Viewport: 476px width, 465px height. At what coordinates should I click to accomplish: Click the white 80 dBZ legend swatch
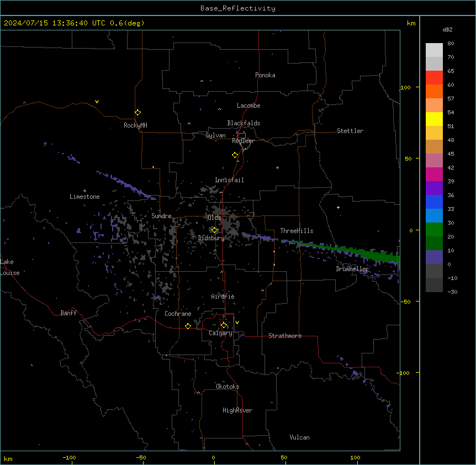tap(434, 50)
